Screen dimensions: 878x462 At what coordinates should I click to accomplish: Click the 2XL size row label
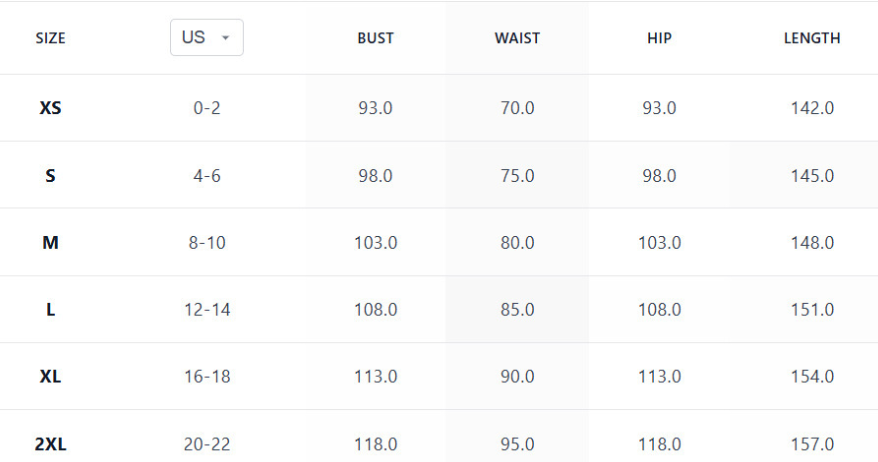[x=50, y=444]
